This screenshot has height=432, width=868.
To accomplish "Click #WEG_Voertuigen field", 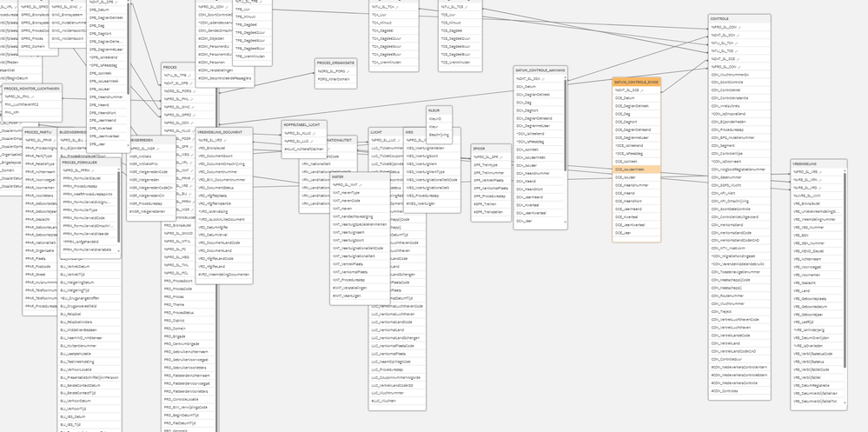I will pyautogui.click(x=432, y=203).
